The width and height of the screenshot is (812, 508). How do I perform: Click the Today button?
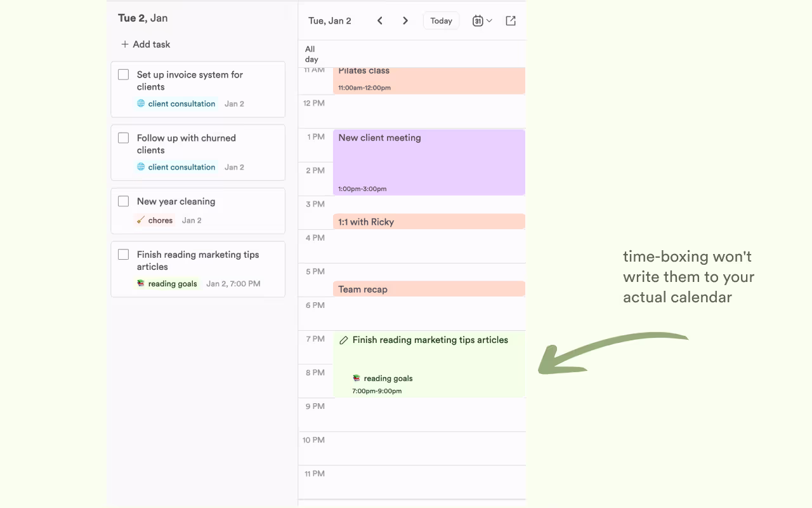pyautogui.click(x=441, y=21)
